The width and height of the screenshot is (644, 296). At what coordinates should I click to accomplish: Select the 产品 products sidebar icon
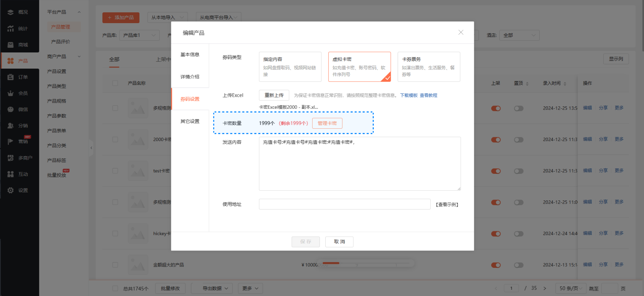click(x=10, y=61)
